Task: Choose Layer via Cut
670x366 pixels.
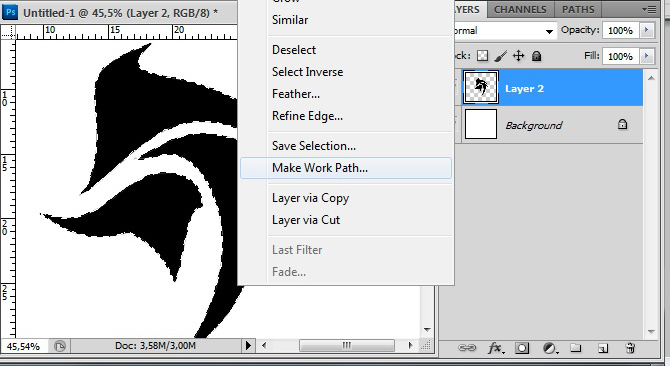Action: (306, 220)
